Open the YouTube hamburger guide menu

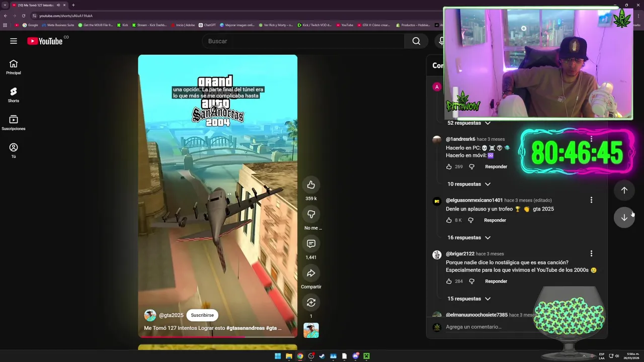point(14,41)
